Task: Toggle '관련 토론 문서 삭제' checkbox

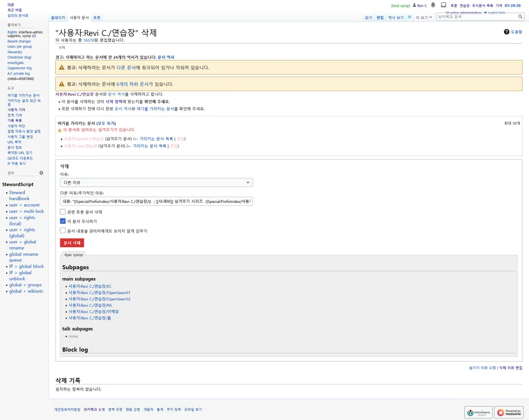Action: click(x=63, y=212)
